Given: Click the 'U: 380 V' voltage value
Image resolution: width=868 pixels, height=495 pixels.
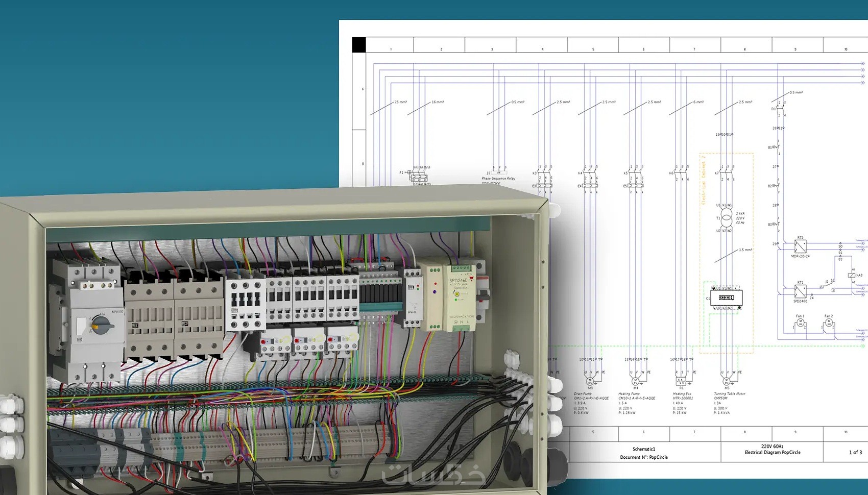Looking at the screenshot, I should pyautogui.click(x=720, y=408).
